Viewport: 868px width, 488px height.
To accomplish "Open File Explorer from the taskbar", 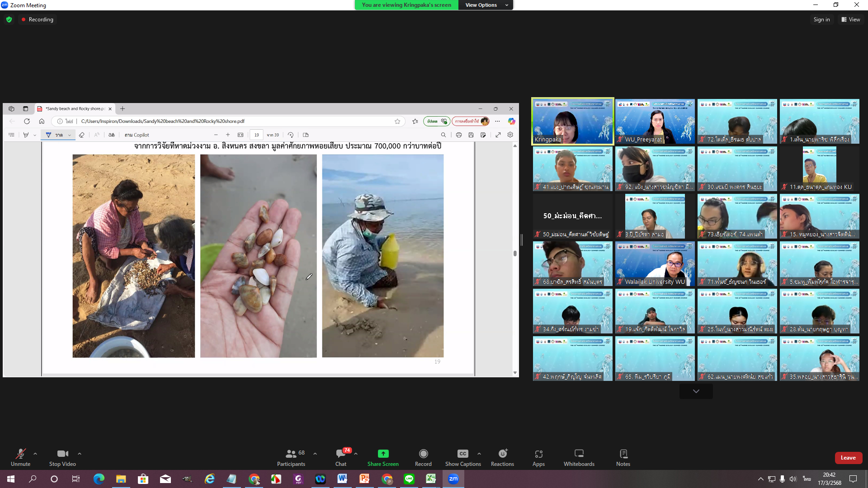I will 121,479.
